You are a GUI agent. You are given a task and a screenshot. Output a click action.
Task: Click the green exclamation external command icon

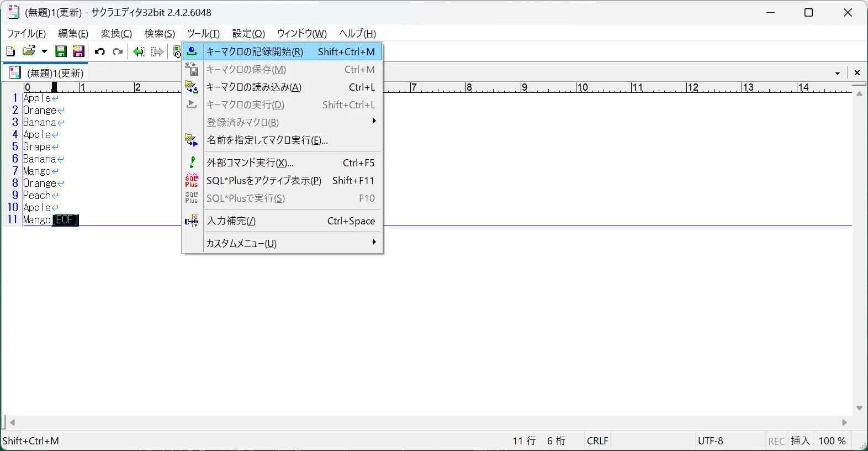click(x=192, y=162)
